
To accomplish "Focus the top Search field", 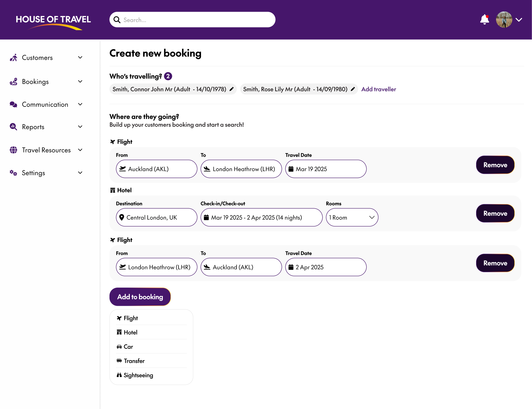I will click(x=192, y=20).
